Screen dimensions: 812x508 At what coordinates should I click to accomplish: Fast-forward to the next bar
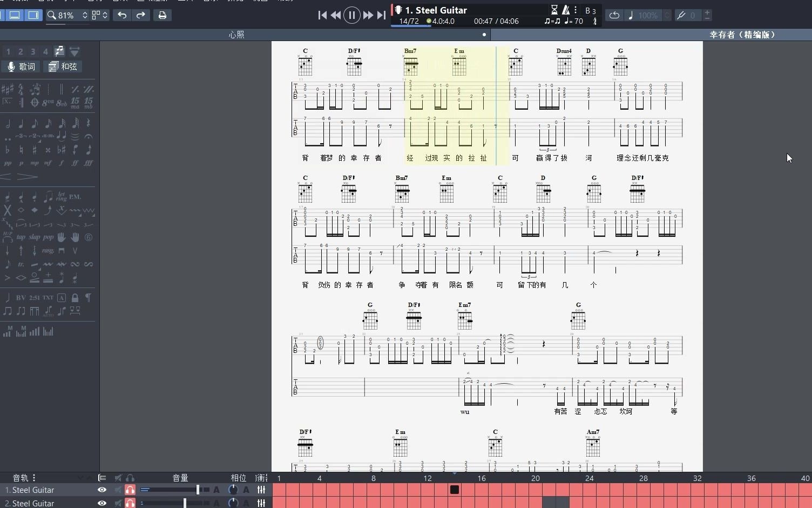pyautogui.click(x=368, y=15)
